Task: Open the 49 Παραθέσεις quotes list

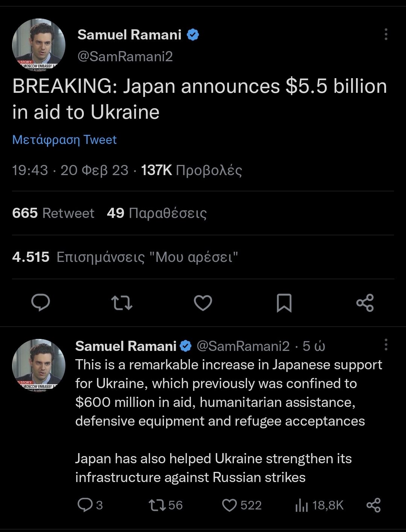Action: pyautogui.click(x=157, y=213)
